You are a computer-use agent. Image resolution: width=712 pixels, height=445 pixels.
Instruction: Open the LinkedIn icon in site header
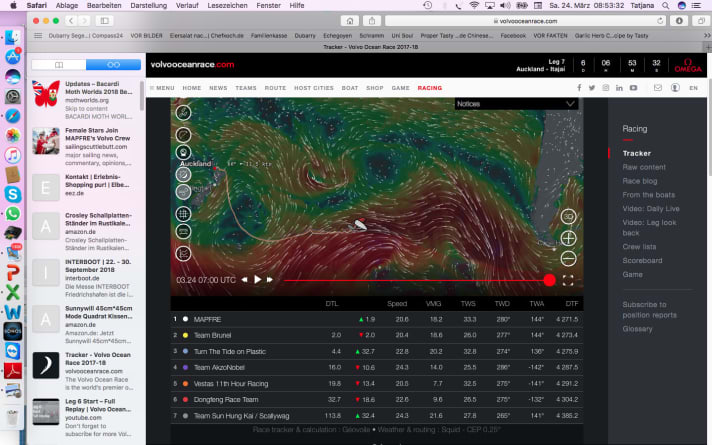619,88
